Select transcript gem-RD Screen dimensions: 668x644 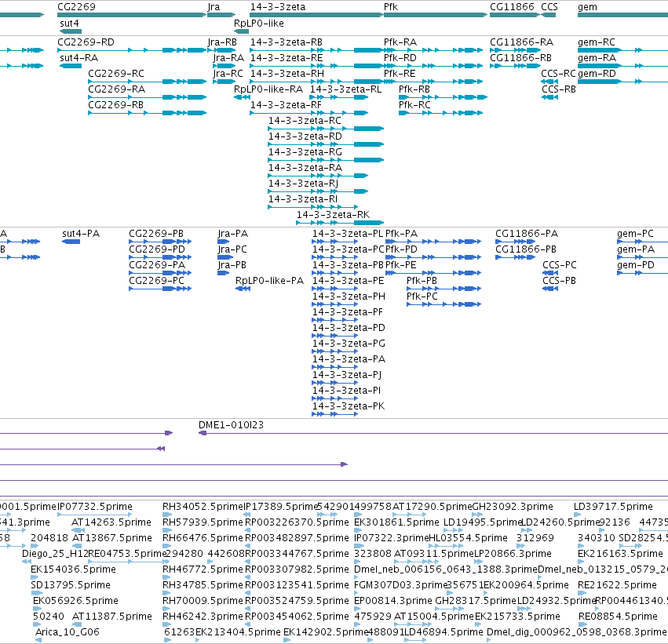622,82
